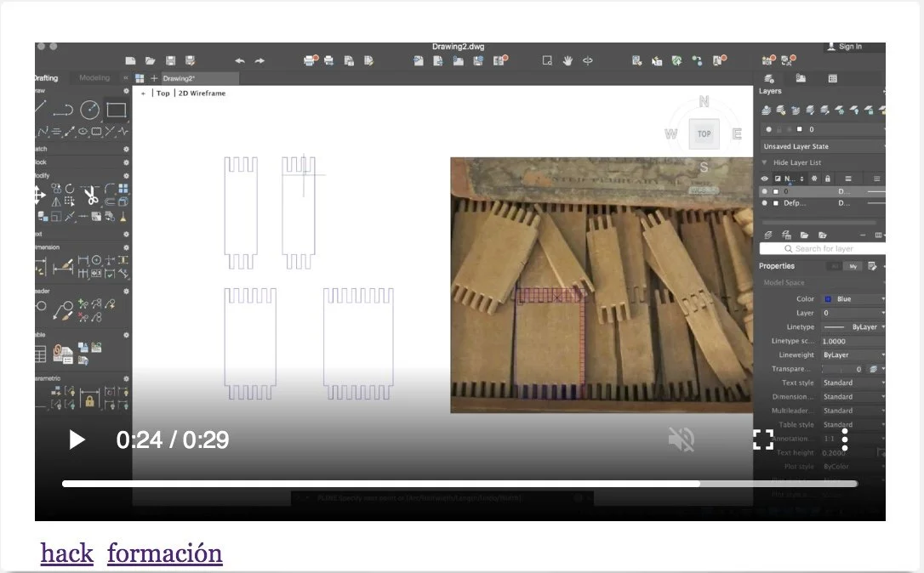The height and width of the screenshot is (573, 924).
Task: Click the layer list eye column header
Action: pos(764,179)
